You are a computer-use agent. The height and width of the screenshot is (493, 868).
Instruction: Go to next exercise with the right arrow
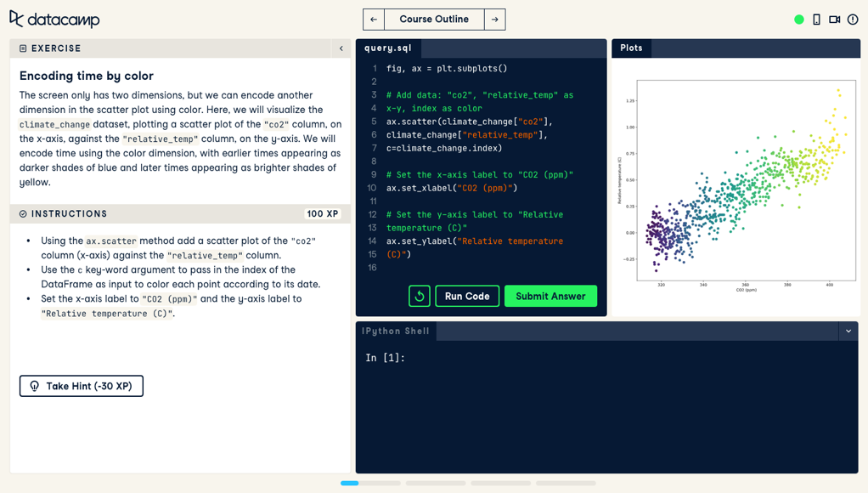point(495,19)
